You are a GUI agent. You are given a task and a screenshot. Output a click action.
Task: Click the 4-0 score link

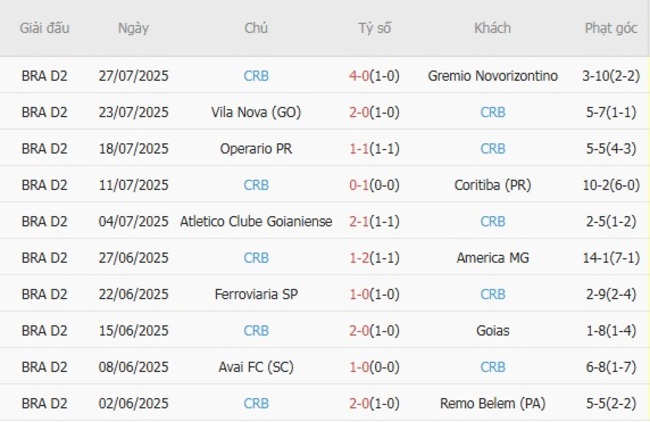point(361,75)
